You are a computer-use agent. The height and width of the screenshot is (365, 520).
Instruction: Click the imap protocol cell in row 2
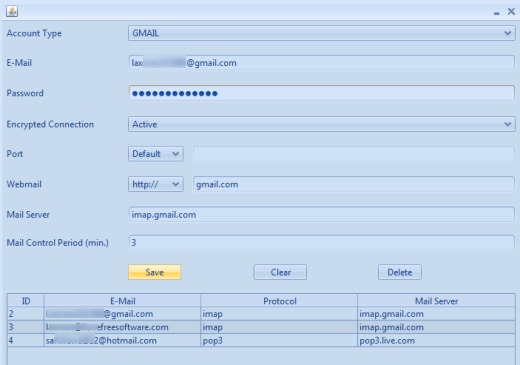(x=279, y=314)
